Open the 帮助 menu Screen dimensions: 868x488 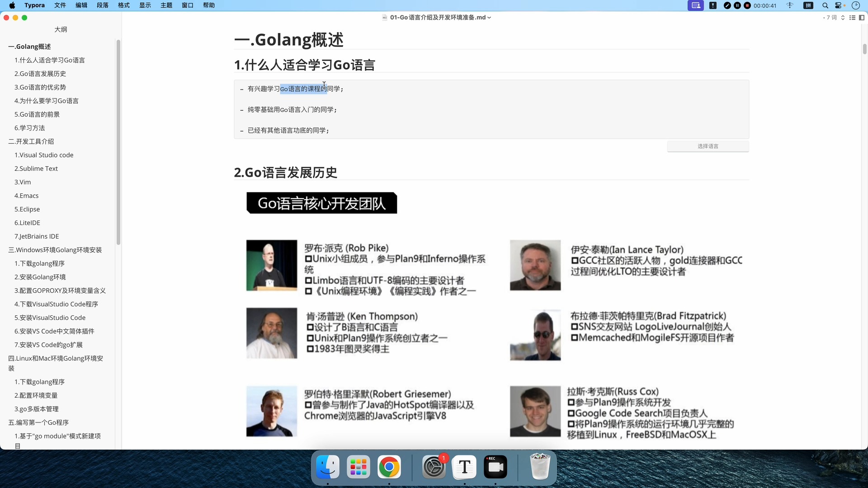pos(209,5)
